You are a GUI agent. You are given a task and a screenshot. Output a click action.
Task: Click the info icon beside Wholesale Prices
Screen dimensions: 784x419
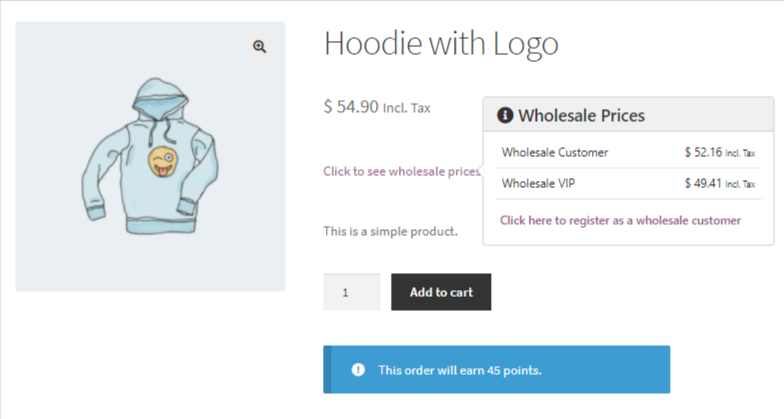click(x=505, y=116)
